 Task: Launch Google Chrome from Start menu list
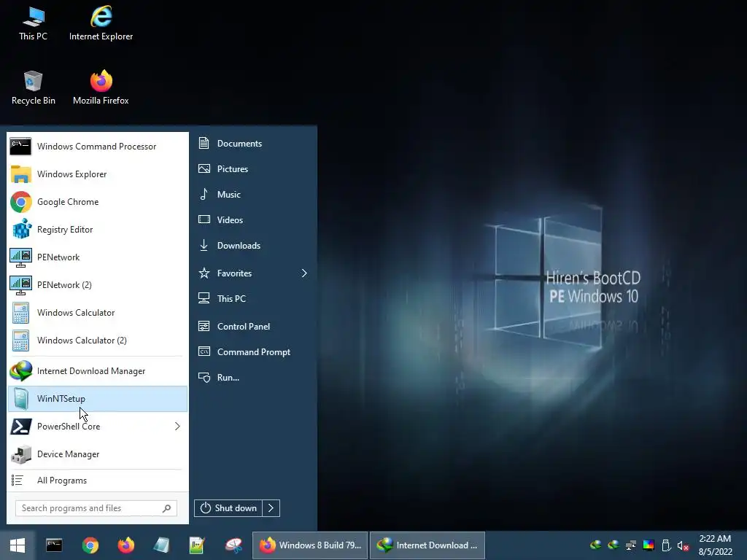coord(97,201)
